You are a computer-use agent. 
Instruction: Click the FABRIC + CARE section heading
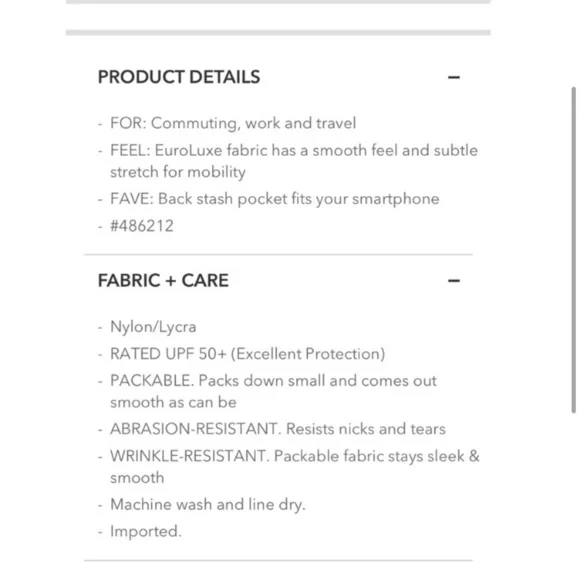point(163,280)
